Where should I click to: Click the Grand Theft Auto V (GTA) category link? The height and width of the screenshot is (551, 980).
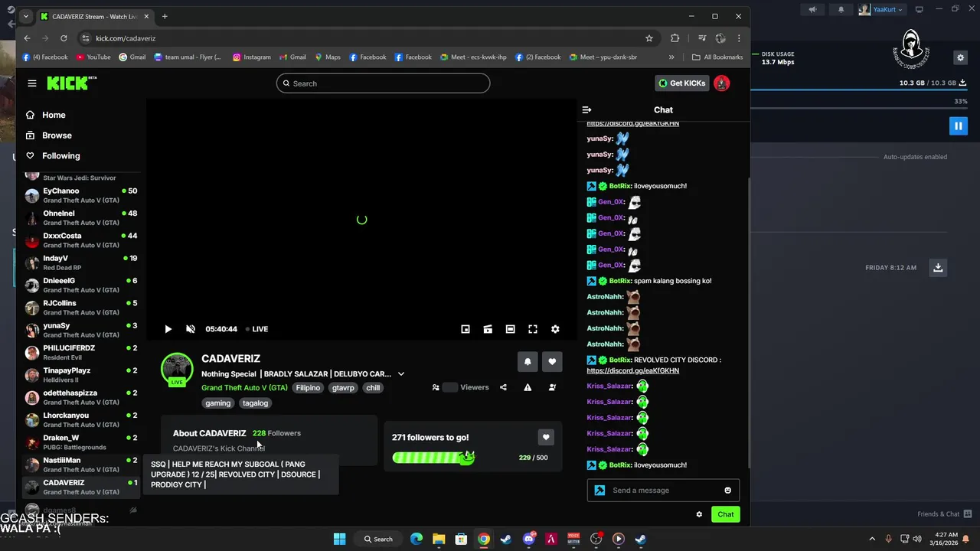244,388
